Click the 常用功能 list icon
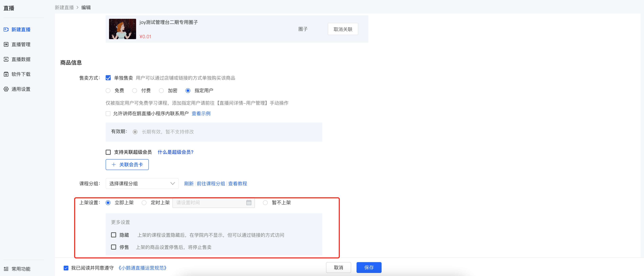 pos(6,269)
